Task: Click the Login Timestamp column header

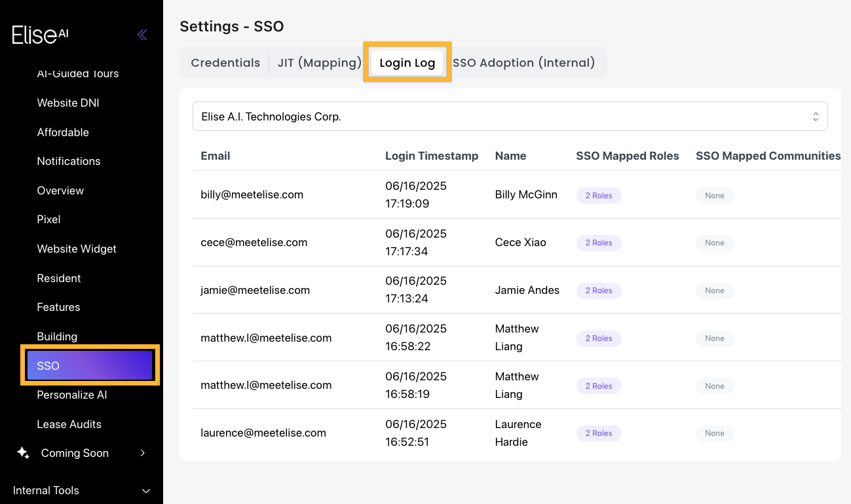Action: coord(432,156)
